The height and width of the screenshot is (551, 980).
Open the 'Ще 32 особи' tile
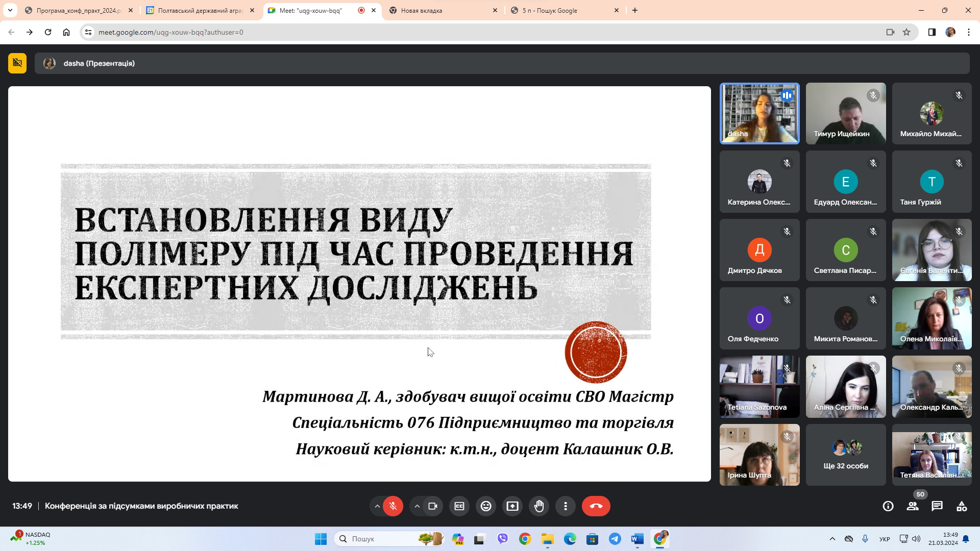846,455
